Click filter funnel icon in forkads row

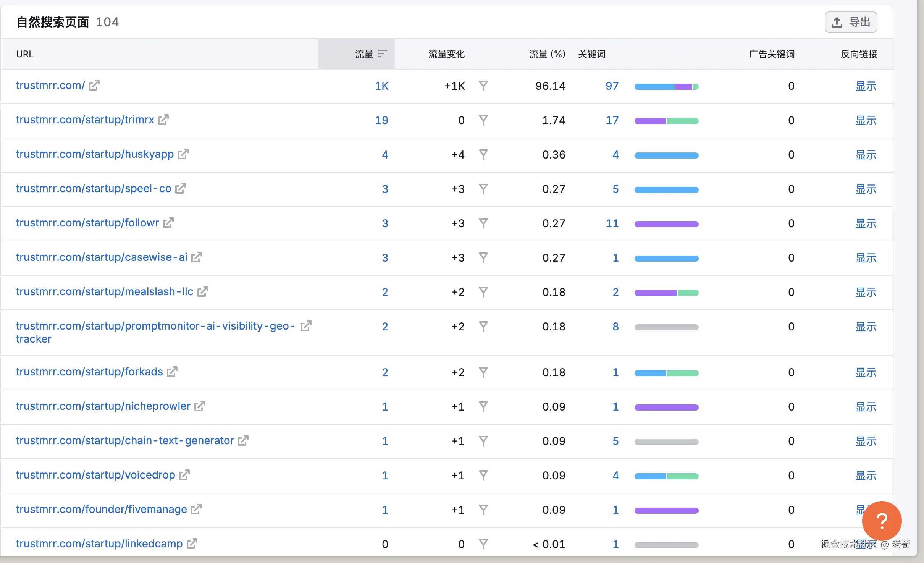(483, 372)
